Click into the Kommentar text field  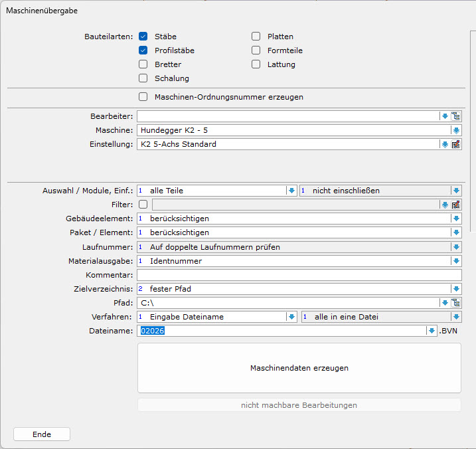(x=299, y=275)
